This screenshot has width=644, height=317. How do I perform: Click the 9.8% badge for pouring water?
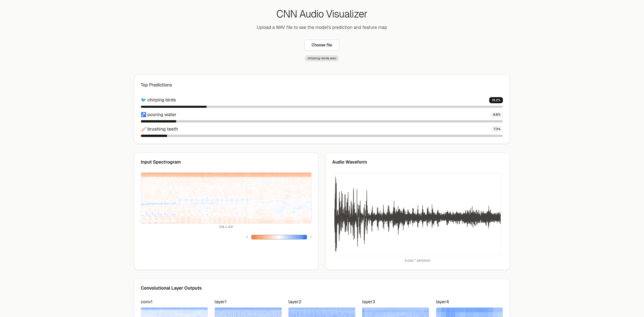(496, 114)
